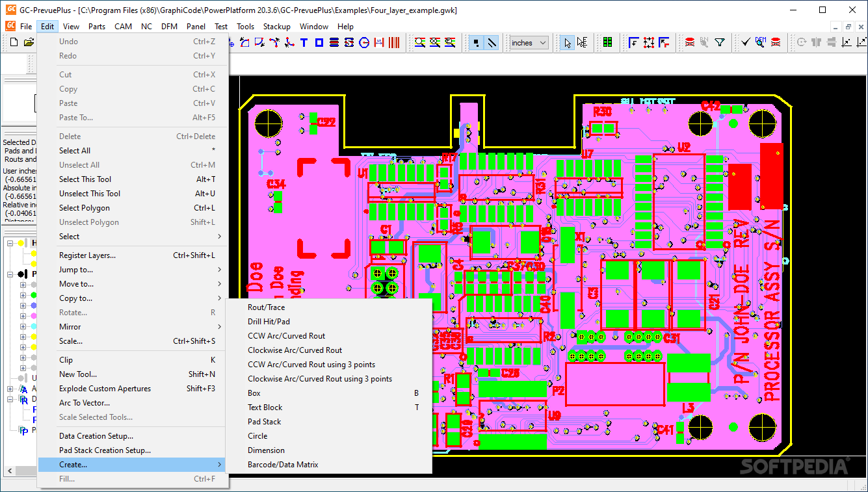Select the blue T text tool icon
The height and width of the screenshot is (492, 868).
(x=304, y=42)
